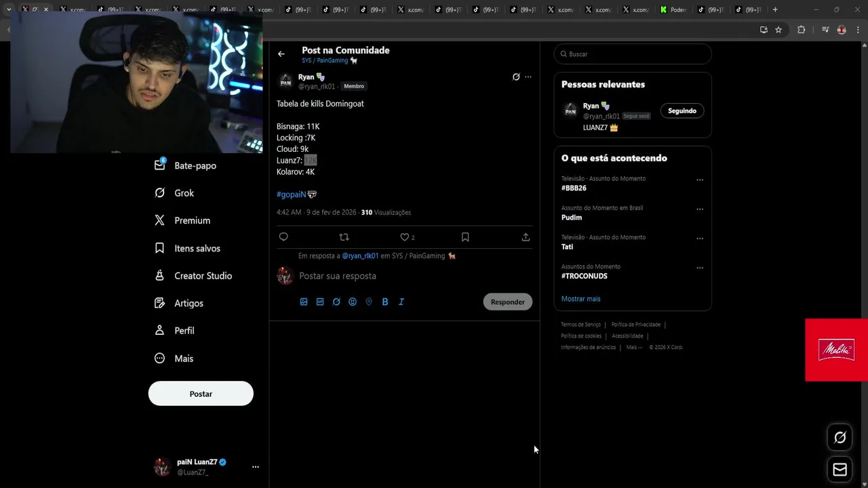Open Grok from the left sidebar
868x488 pixels.
point(174,193)
